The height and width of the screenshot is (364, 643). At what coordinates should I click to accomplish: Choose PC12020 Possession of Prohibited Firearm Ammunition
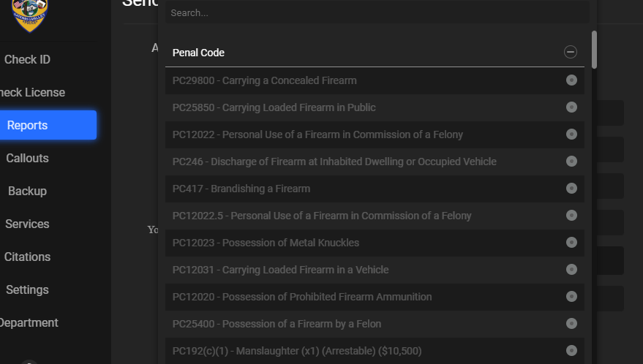tap(302, 297)
